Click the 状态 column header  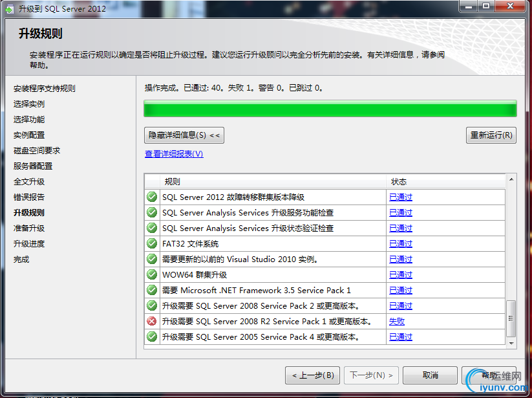coord(446,182)
